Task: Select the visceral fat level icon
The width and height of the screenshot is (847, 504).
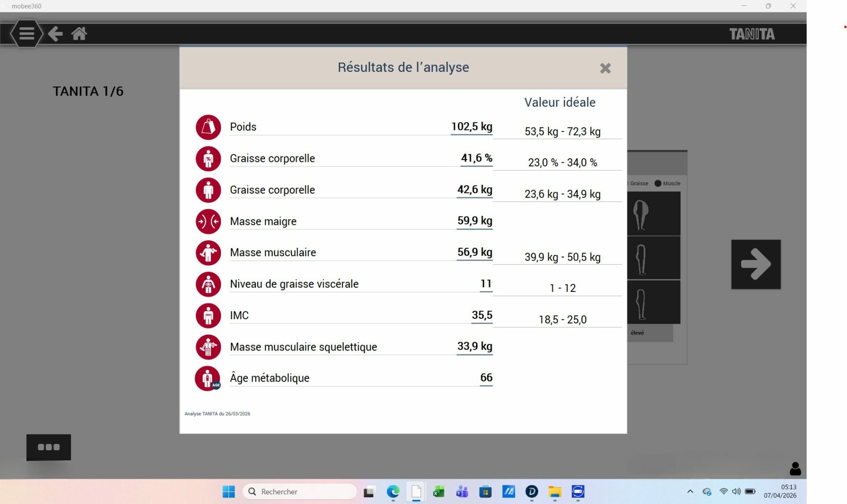Action: coord(208,284)
